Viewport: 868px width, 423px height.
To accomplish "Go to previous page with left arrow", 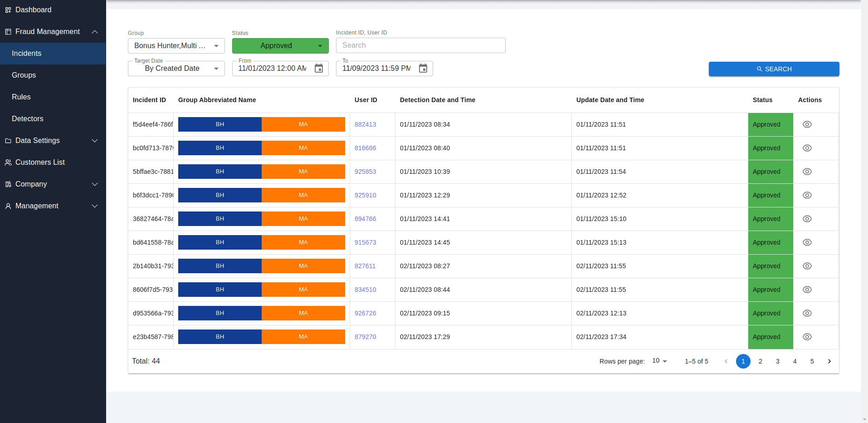I will [x=726, y=361].
